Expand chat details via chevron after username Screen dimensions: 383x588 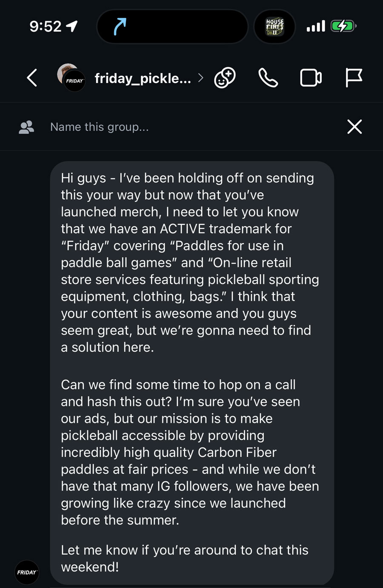point(201,78)
